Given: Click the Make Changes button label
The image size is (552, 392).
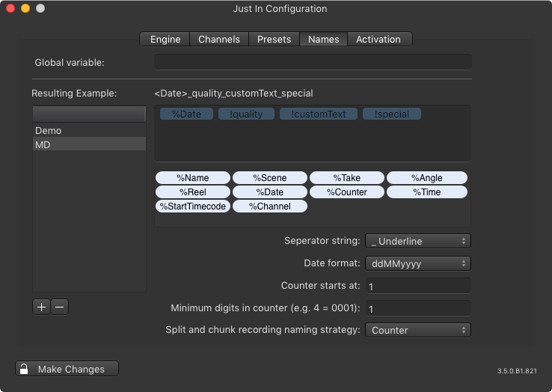Looking at the screenshot, I should (71, 369).
